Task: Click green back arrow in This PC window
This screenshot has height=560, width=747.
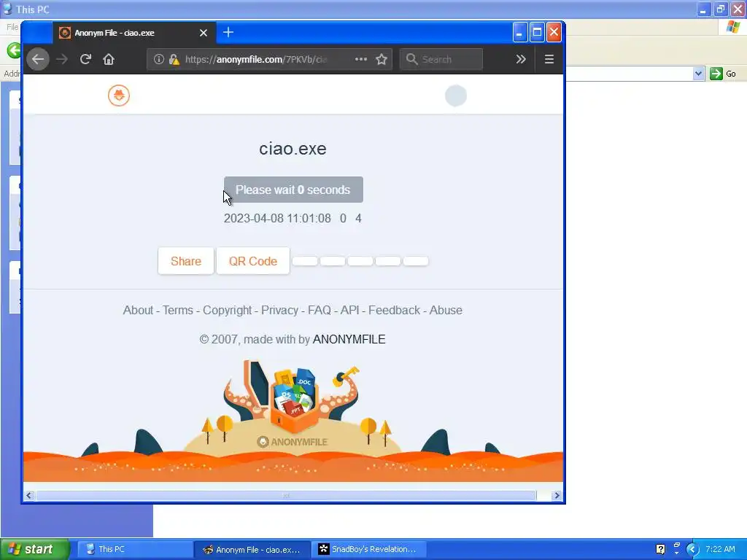Action: [14, 50]
